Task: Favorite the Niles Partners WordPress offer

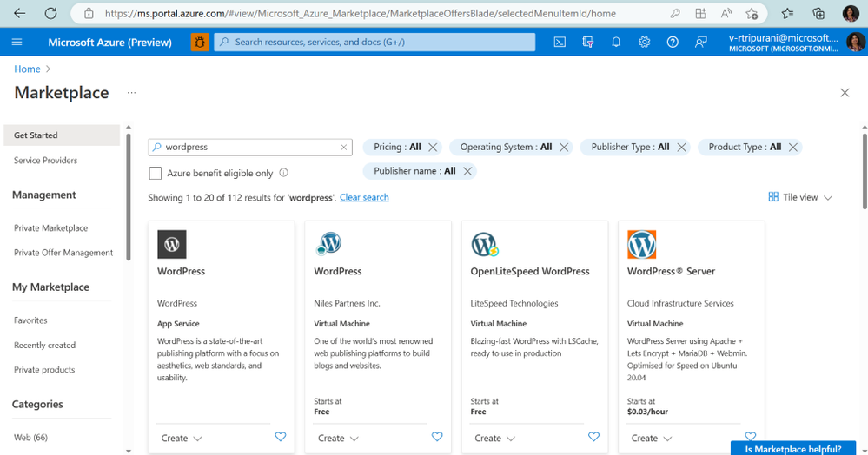Action: (x=437, y=437)
